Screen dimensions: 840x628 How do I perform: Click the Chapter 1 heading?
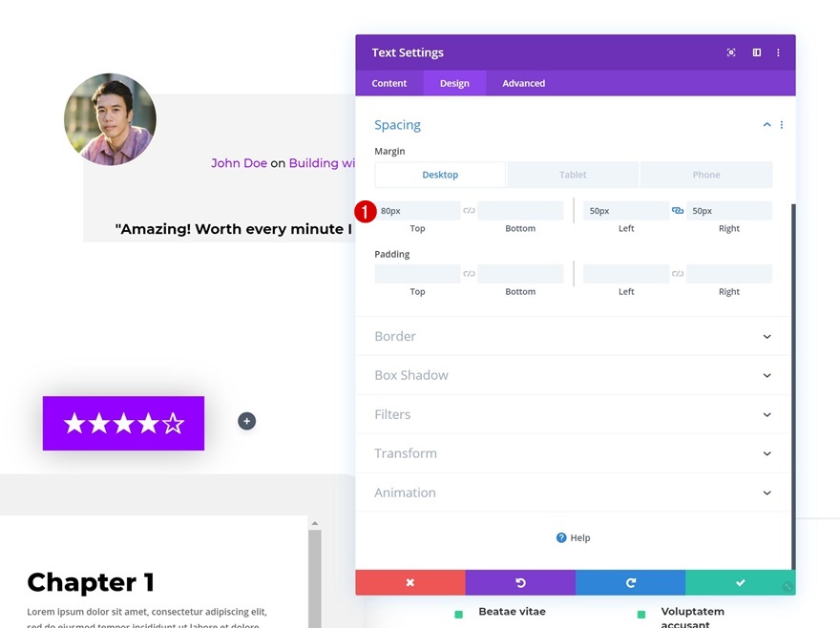coord(91,582)
